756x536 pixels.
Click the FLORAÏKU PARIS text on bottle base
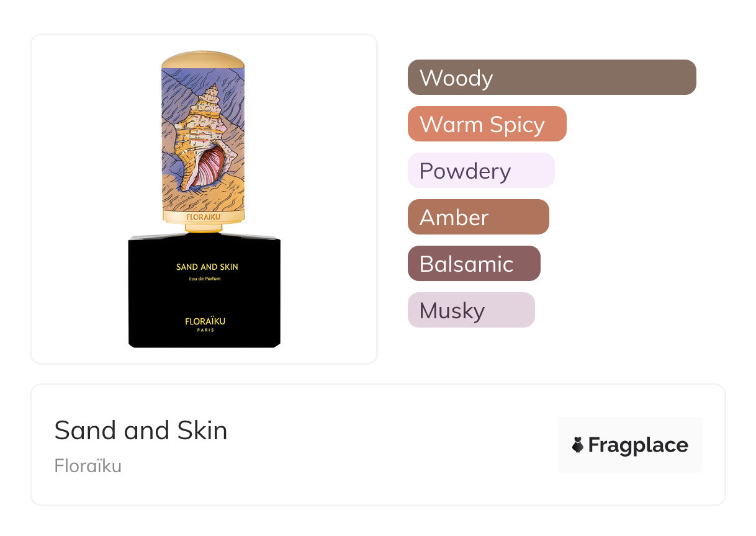tap(205, 324)
